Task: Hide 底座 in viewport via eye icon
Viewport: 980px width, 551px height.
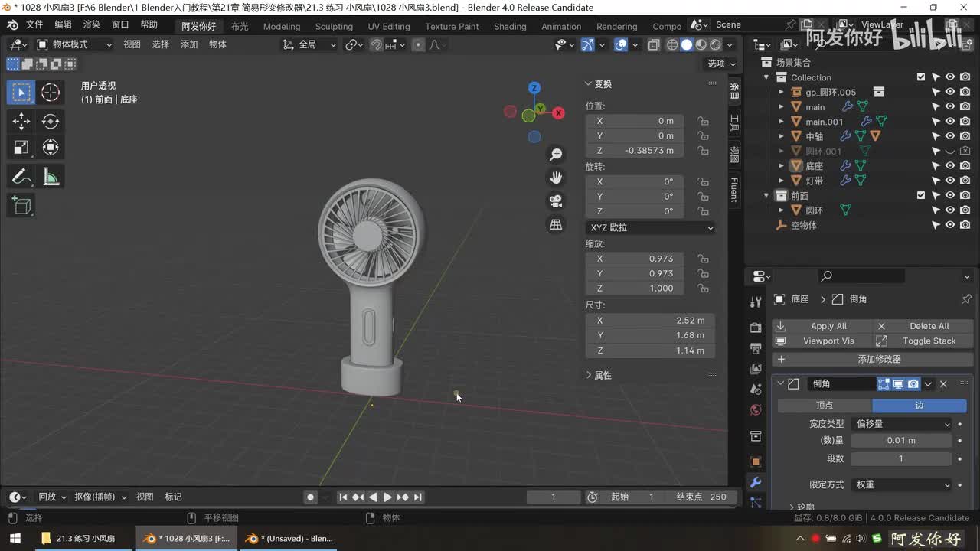Action: tap(950, 166)
